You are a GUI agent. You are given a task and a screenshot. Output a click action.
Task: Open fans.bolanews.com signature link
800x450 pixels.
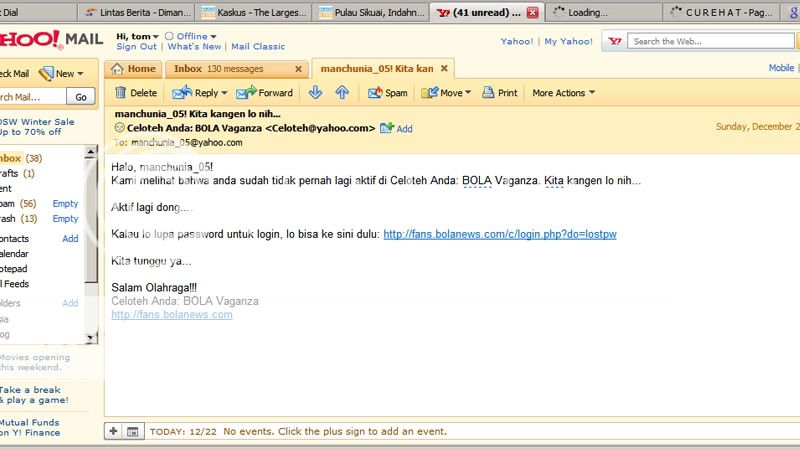(172, 315)
